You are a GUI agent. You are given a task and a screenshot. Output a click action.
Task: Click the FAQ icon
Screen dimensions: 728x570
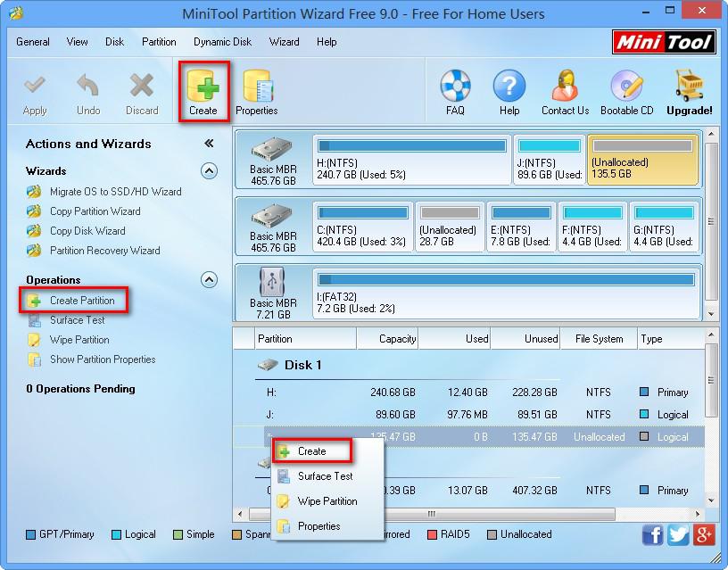point(455,89)
